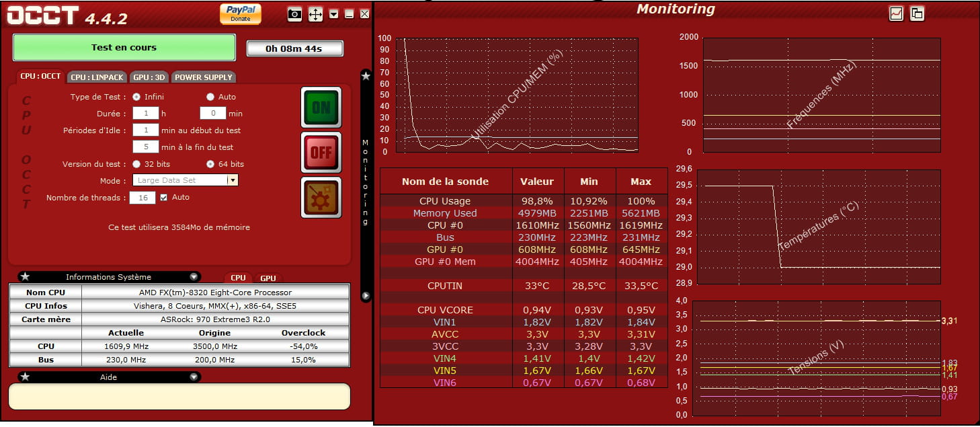Image resolution: width=980 pixels, height=427 pixels.
Task: Click the PayPal Donate button
Action: [241, 13]
